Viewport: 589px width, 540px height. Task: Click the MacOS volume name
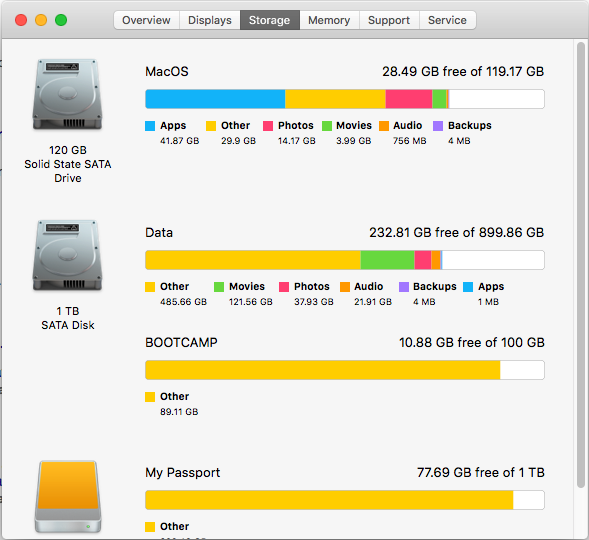[x=167, y=71]
